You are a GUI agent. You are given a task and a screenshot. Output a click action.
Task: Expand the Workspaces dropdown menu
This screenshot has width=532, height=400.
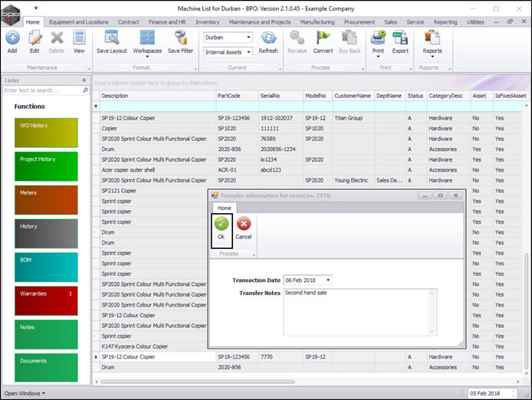click(147, 42)
